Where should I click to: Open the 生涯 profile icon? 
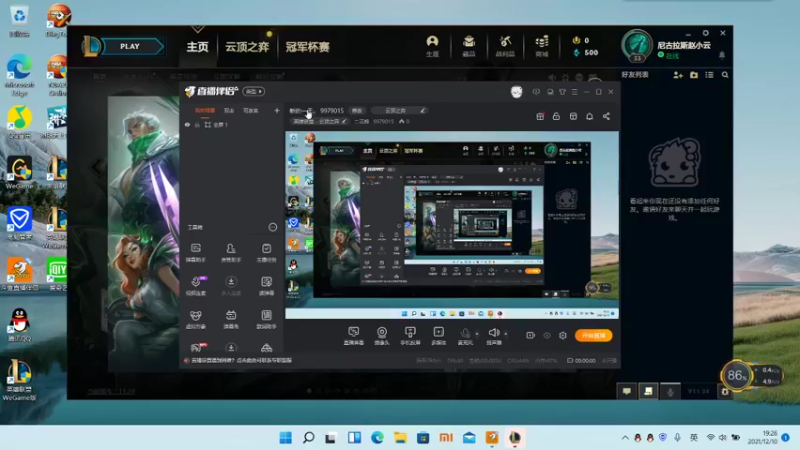click(x=432, y=46)
